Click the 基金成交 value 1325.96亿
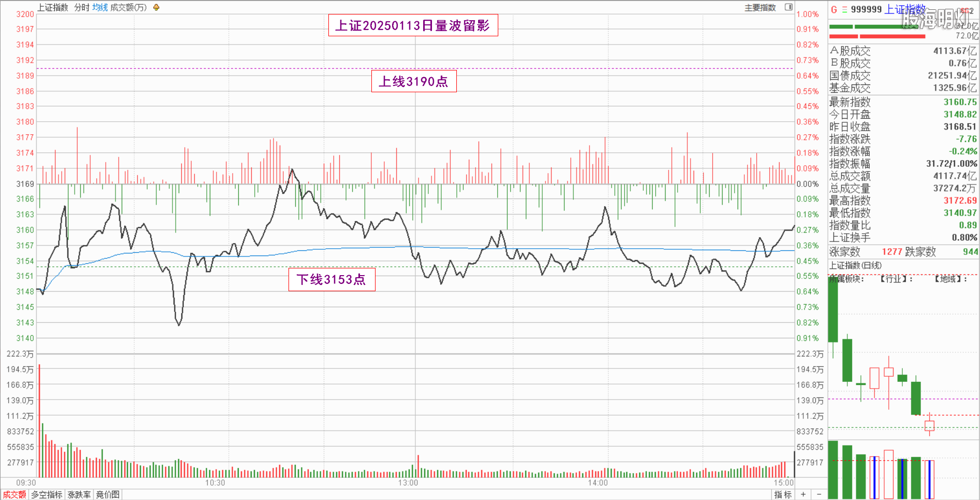980x500 pixels. point(955,88)
